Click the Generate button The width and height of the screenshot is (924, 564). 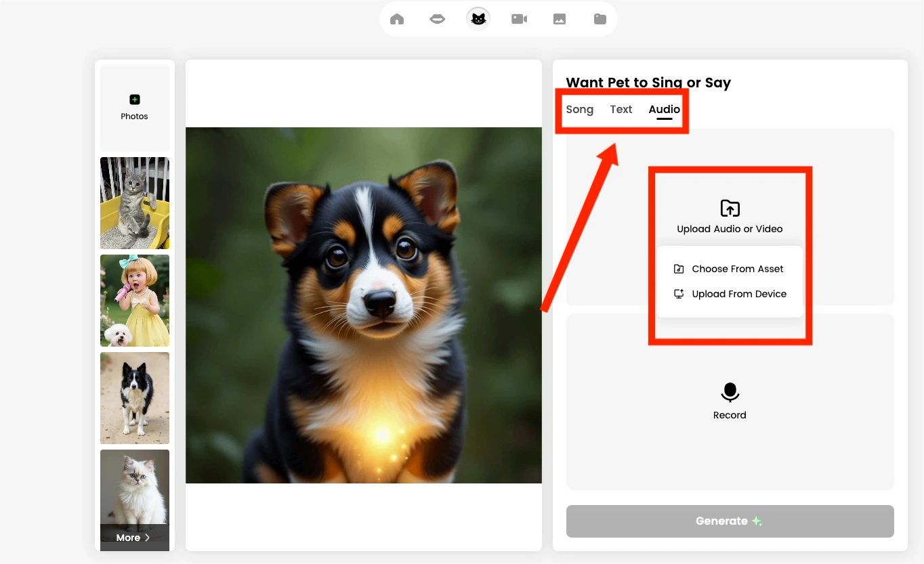(730, 521)
